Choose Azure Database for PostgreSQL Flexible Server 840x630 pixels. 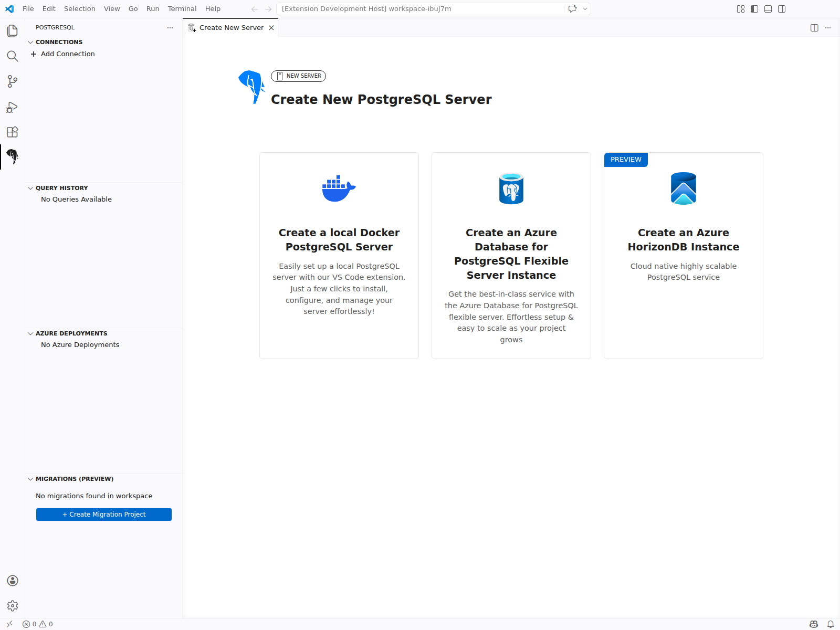pos(511,256)
